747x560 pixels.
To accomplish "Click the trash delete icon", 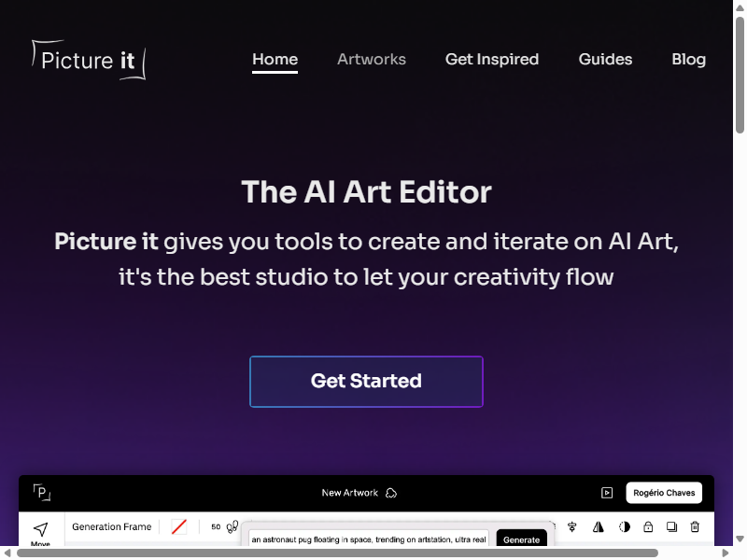I will pos(695,526).
